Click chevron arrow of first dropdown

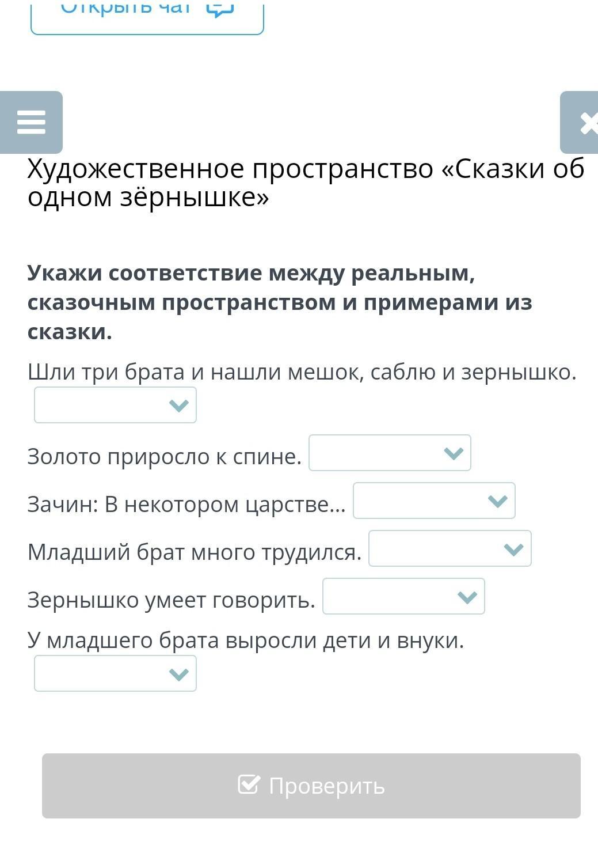point(179,405)
